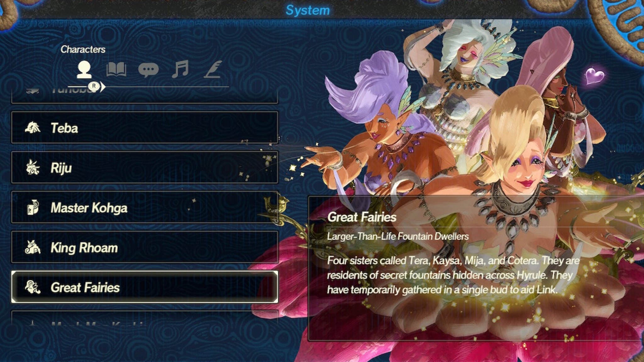Open the book gallery tab icon

(116, 69)
